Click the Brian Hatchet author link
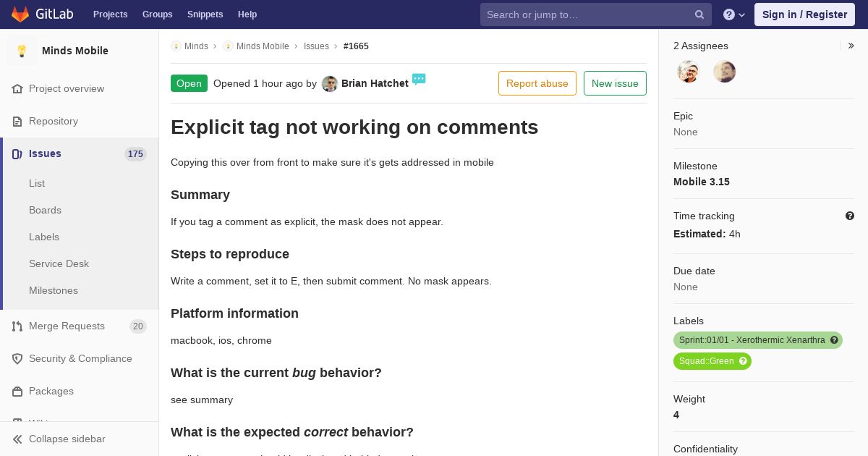 pos(375,84)
